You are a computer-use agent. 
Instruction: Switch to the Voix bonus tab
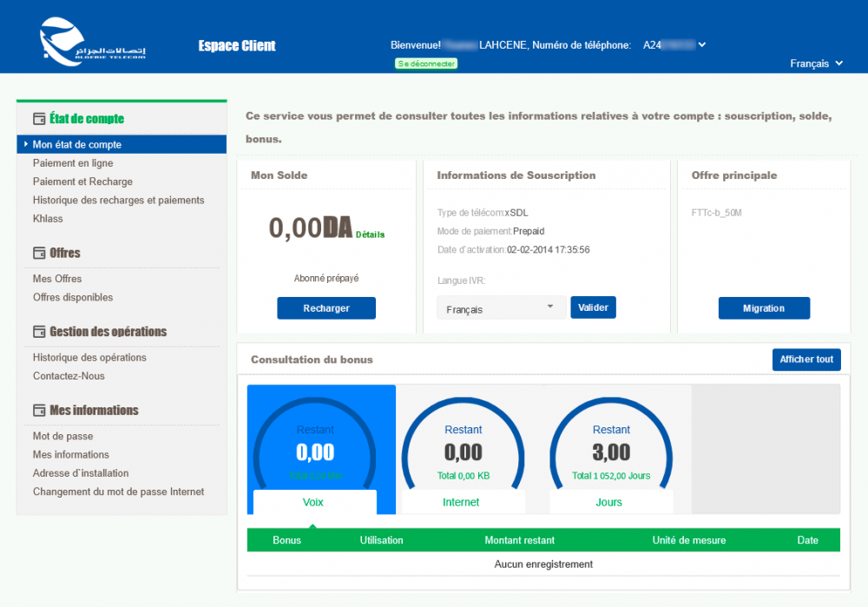314,502
